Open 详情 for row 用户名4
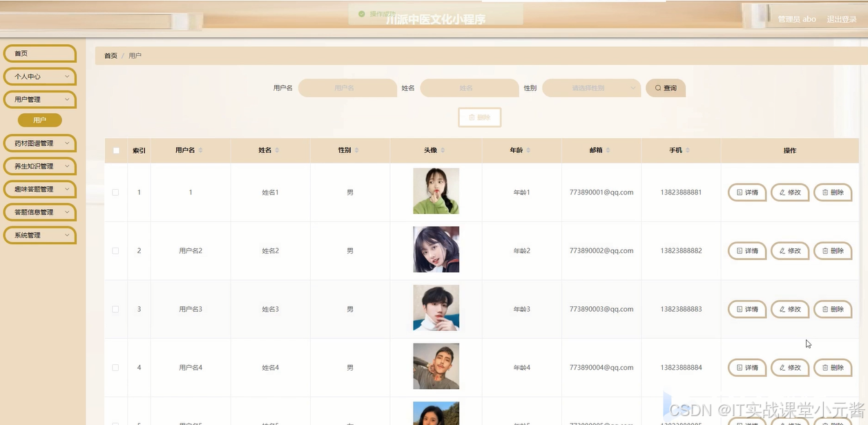Viewport: 868px width, 425px height. [747, 368]
